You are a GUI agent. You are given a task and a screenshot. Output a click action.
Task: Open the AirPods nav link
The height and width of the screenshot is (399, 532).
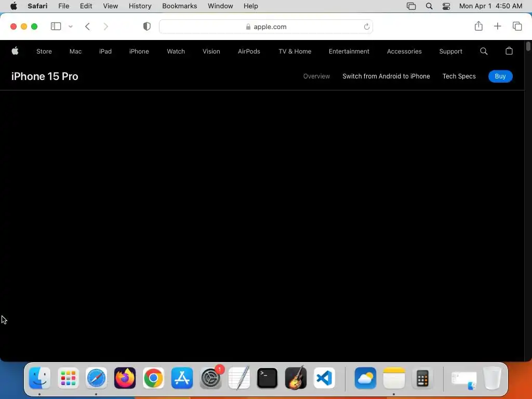tap(249, 51)
